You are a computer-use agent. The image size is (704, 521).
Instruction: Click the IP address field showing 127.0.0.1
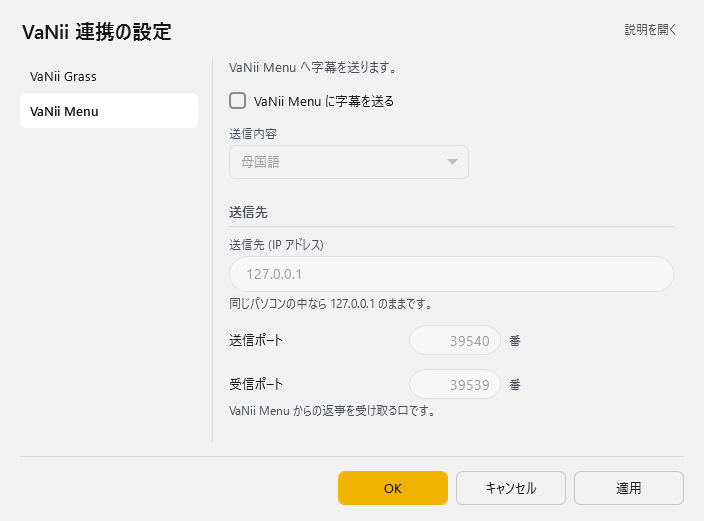pos(451,274)
